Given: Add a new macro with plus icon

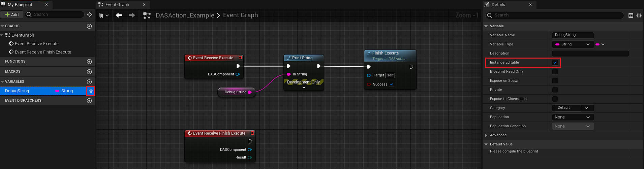Looking at the screenshot, I should pyautogui.click(x=89, y=72).
